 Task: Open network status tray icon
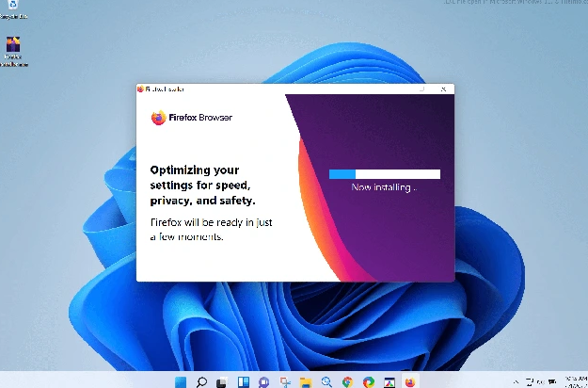530,382
